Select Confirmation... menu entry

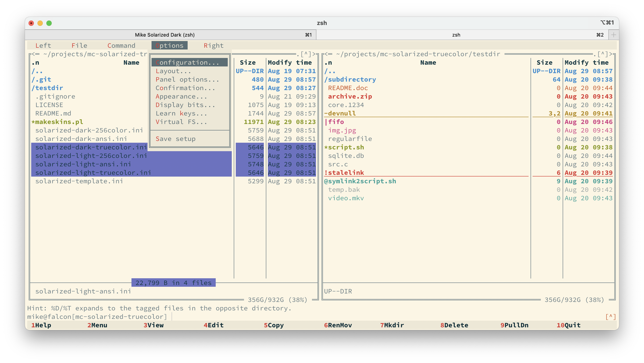click(189, 88)
